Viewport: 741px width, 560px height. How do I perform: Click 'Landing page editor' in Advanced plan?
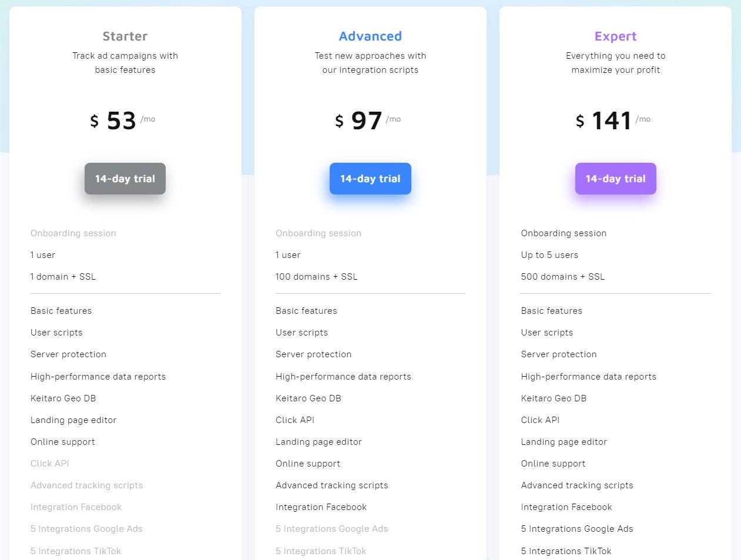click(x=318, y=442)
